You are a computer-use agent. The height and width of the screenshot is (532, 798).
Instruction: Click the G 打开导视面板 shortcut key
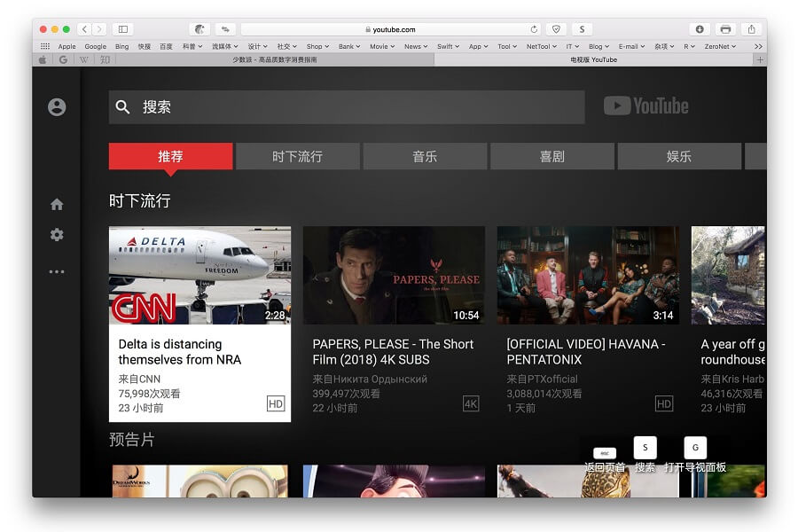pos(695,448)
